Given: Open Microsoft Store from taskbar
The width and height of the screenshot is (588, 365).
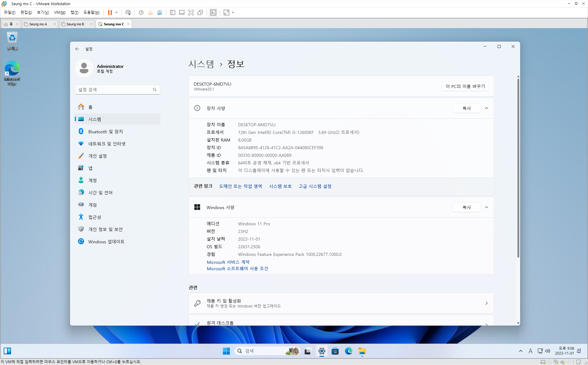Looking at the screenshot, I should point(335,351).
